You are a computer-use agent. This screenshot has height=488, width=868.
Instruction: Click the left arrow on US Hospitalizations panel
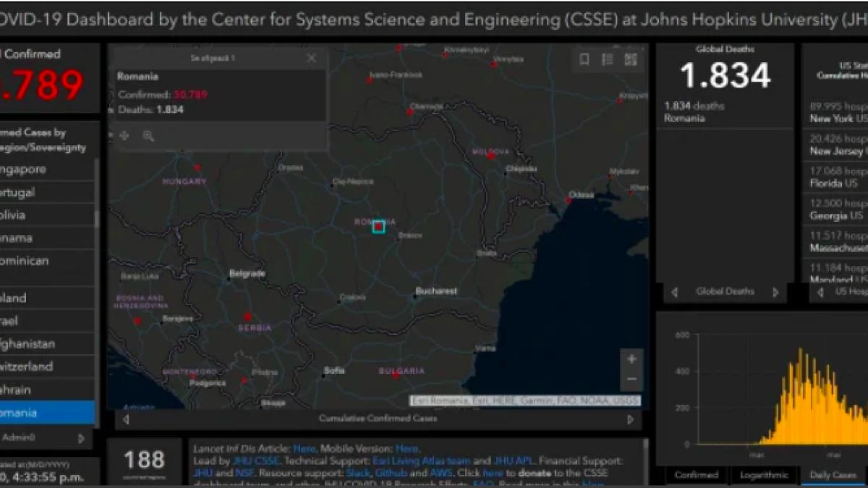tap(820, 293)
